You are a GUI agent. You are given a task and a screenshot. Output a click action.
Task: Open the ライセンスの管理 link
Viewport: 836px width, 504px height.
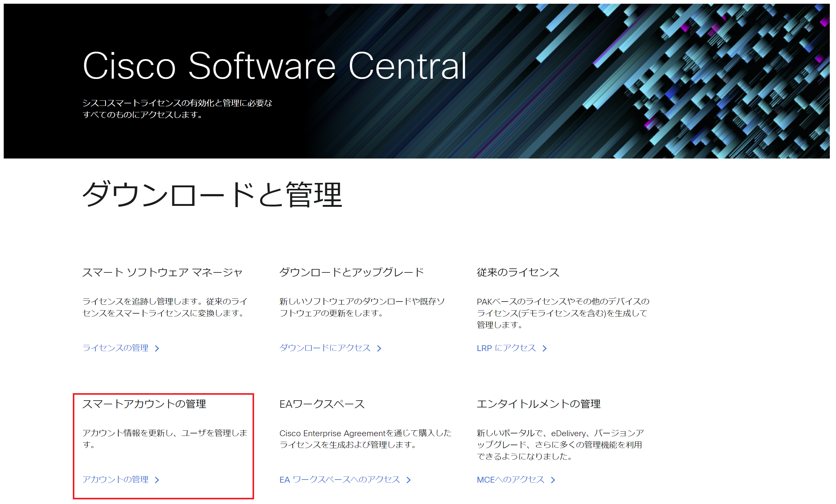[115, 348]
